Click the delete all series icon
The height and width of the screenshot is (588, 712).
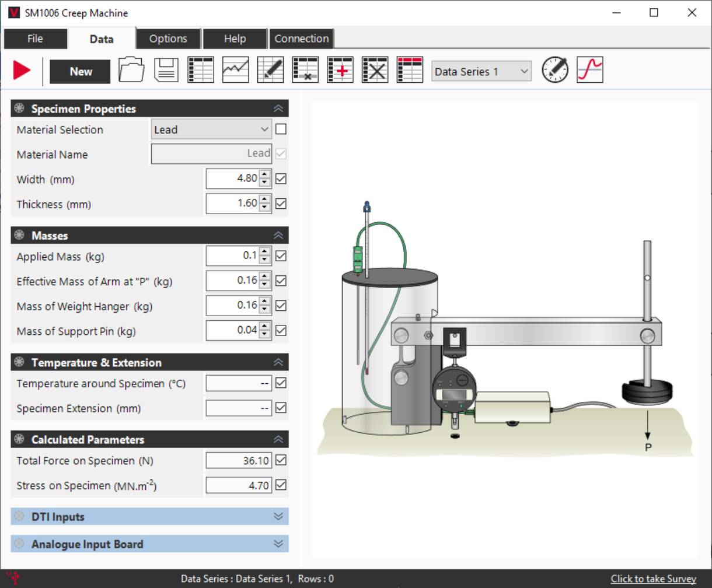(375, 69)
